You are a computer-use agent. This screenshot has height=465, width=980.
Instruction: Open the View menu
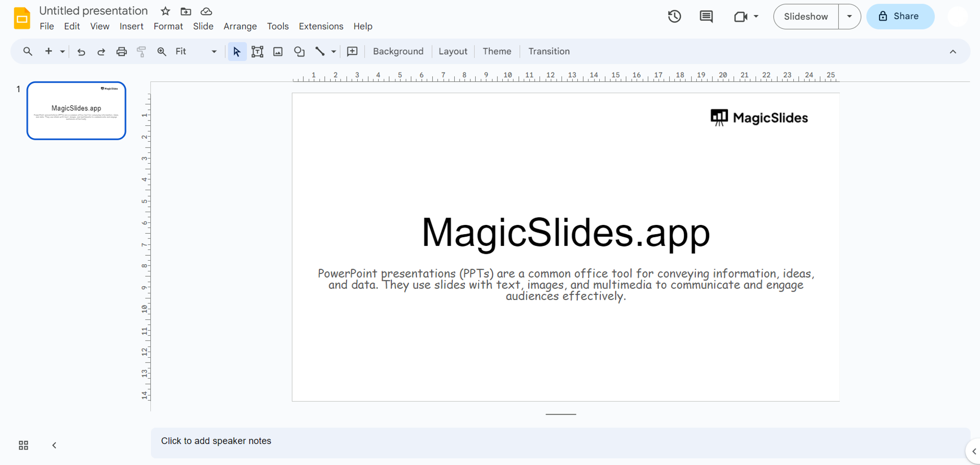pos(100,26)
